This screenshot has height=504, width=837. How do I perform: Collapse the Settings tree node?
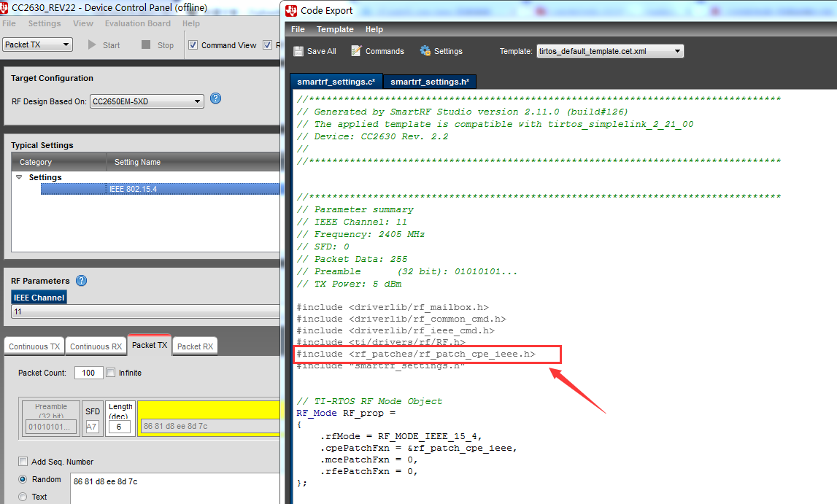tap(19, 177)
